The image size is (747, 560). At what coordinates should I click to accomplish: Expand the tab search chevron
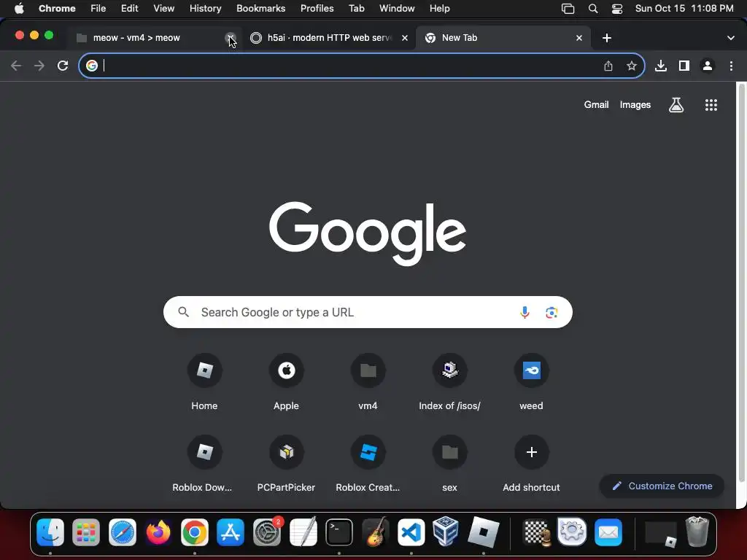click(730, 38)
